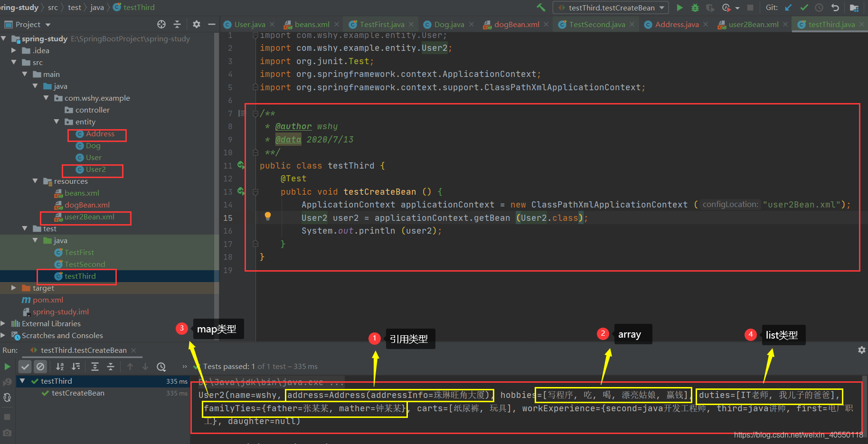Sort tests alphabetically in the Run toolbar

(60, 367)
